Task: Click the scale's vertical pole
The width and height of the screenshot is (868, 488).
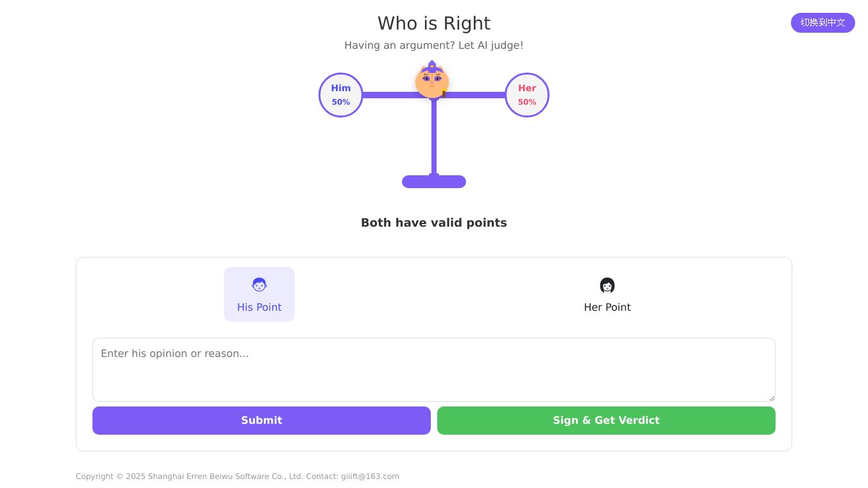Action: (434, 138)
